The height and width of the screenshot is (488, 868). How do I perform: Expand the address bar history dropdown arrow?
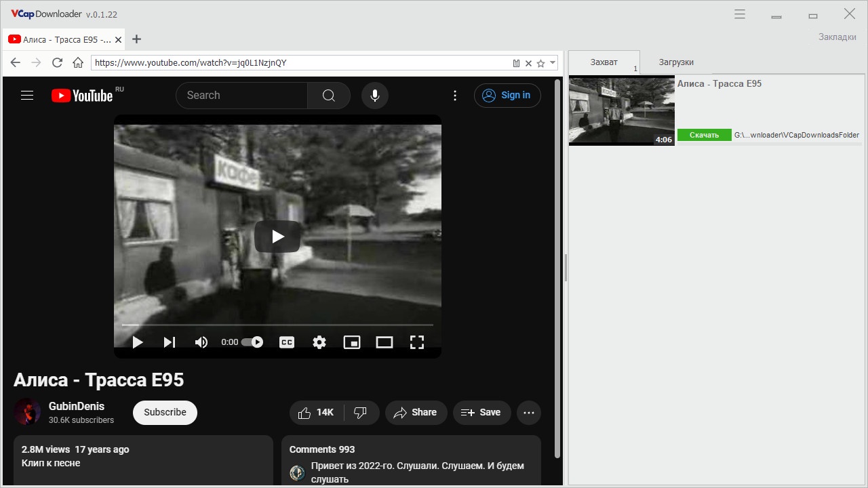coord(553,63)
